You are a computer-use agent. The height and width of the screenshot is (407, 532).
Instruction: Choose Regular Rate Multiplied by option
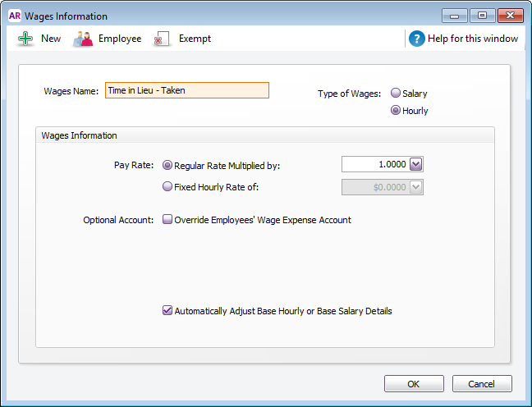pos(168,165)
